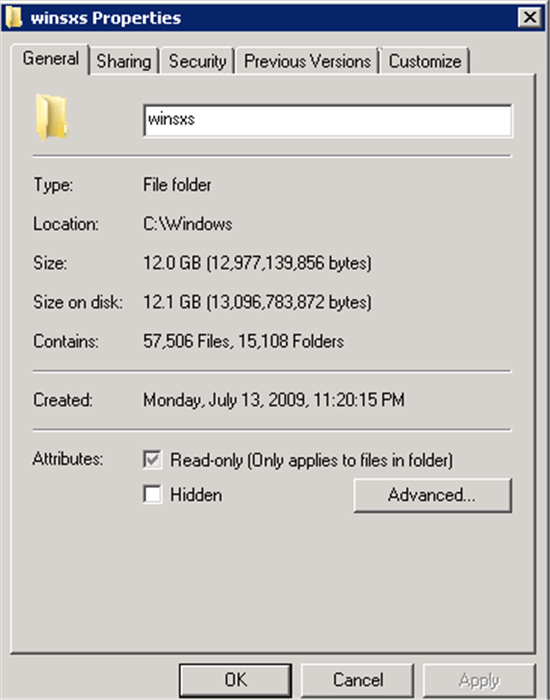The width and height of the screenshot is (550, 700).
Task: Switch to the Previous Versions tab
Action: [x=307, y=61]
